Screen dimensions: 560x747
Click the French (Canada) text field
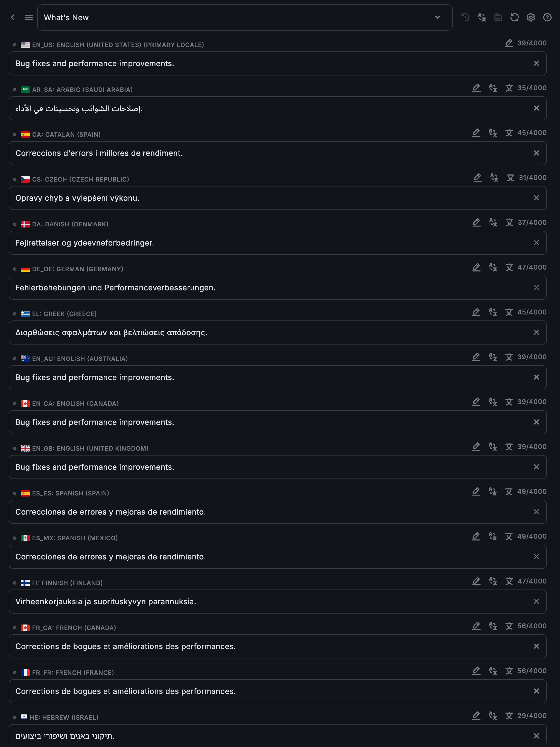pyautogui.click(x=270, y=646)
